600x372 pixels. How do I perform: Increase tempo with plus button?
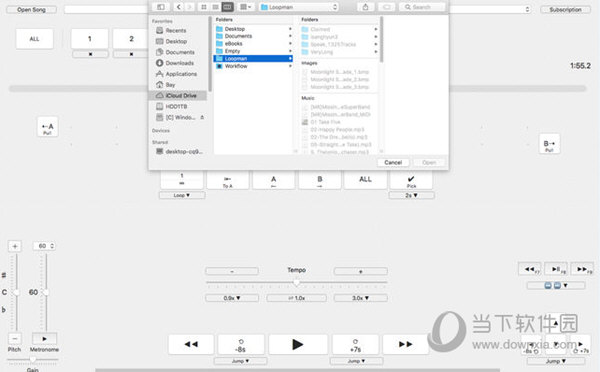[360, 271]
